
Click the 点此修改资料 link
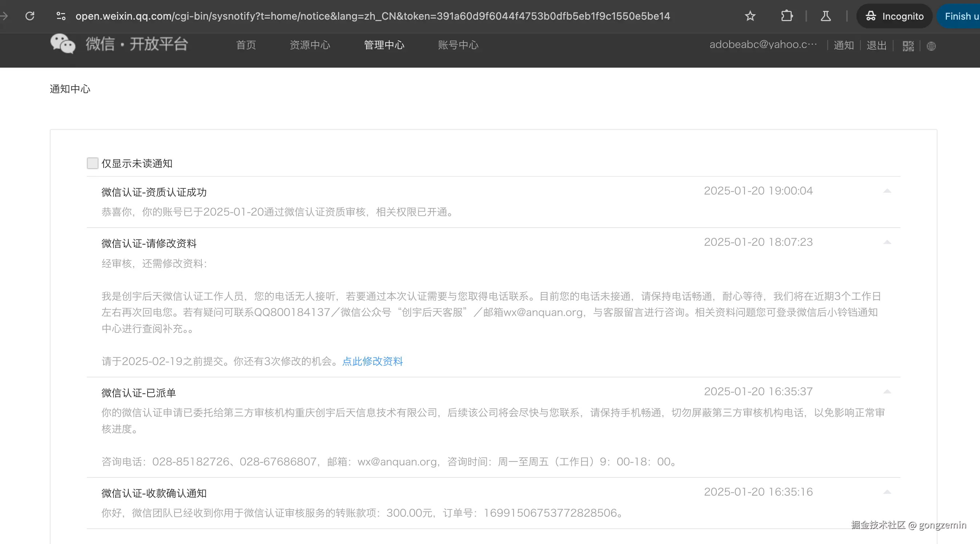coord(373,361)
